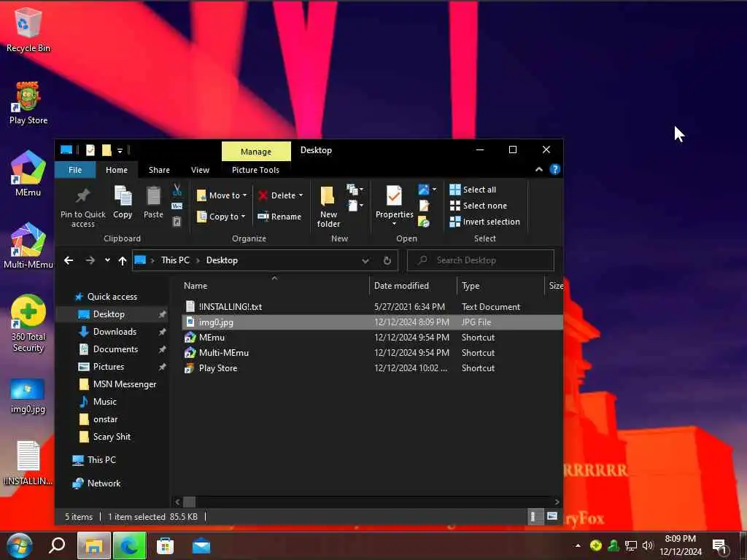Open Multi-MEmu desktop shortcut
The height and width of the screenshot is (560, 747).
tap(28, 246)
